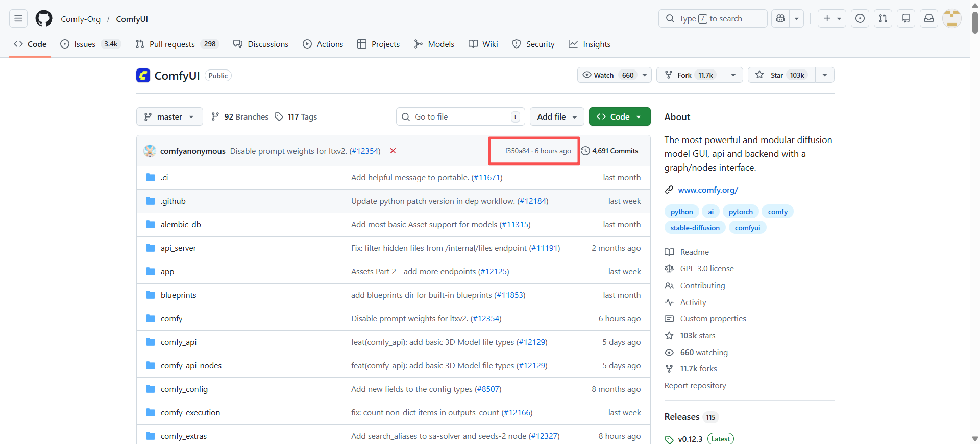The image size is (980, 444).
Task: Click the comfy_config folder icon
Action: point(151,389)
